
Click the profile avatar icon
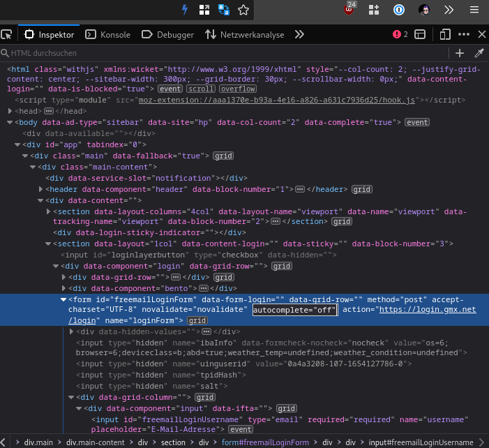pyautogui.click(x=424, y=10)
